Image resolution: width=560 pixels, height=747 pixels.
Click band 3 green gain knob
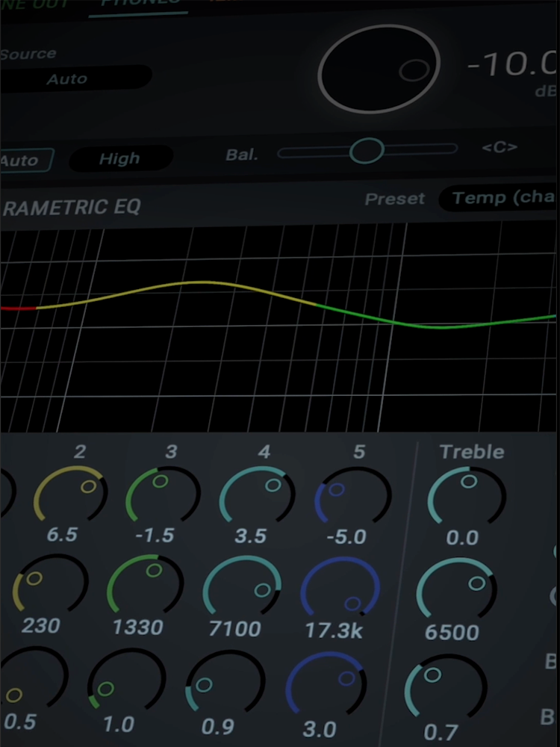point(163,494)
